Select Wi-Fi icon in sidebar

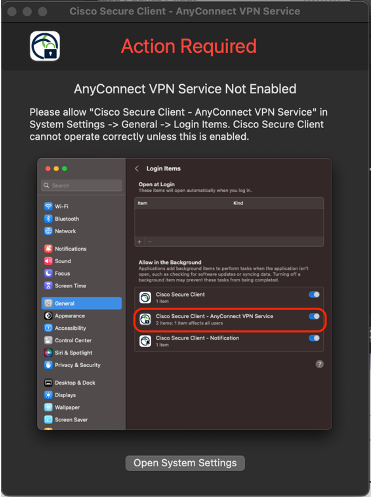(x=48, y=206)
